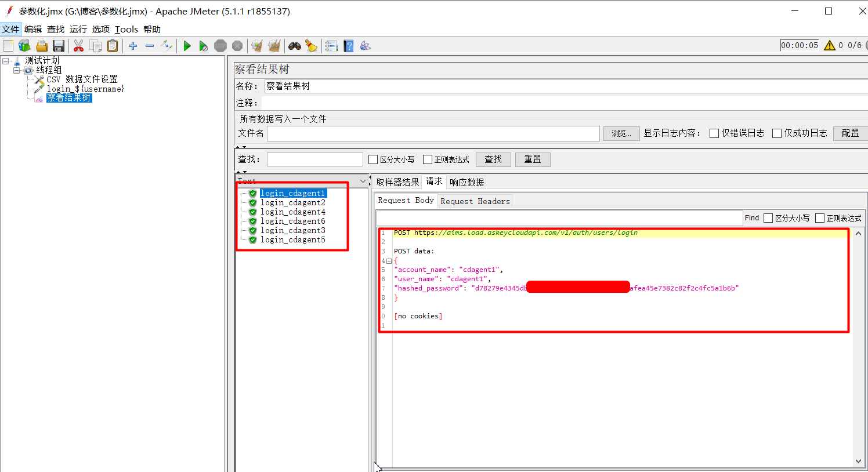This screenshot has height=472, width=868.
Task: Open the Tools menu
Action: point(126,29)
